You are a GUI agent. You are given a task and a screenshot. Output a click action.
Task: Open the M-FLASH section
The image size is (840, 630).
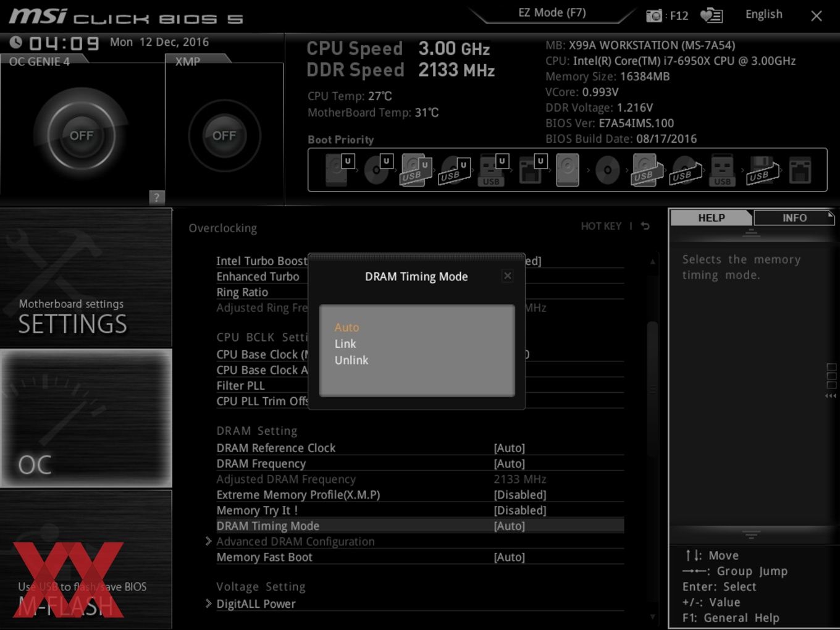86,560
